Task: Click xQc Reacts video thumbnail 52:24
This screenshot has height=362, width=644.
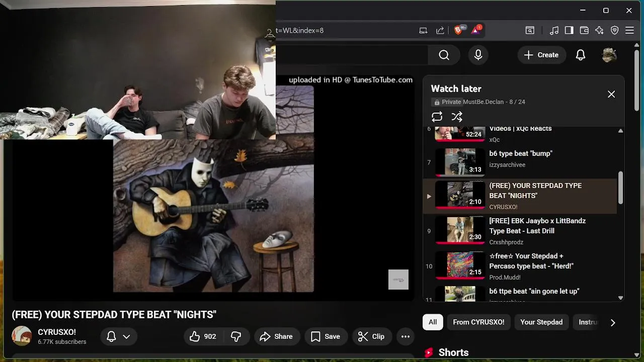Action: (460, 133)
